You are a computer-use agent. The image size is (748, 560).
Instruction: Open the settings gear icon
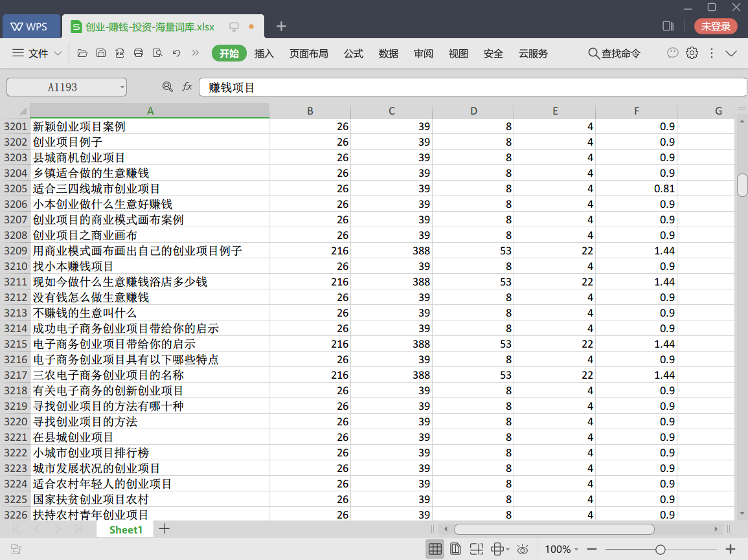692,53
